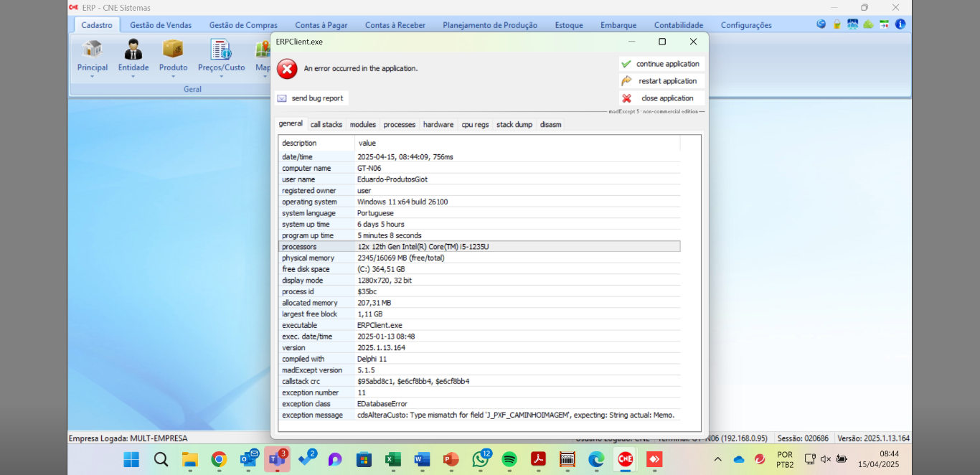Viewport: 980px width, 475px height.
Task: Click the continue application button
Action: 661,64
